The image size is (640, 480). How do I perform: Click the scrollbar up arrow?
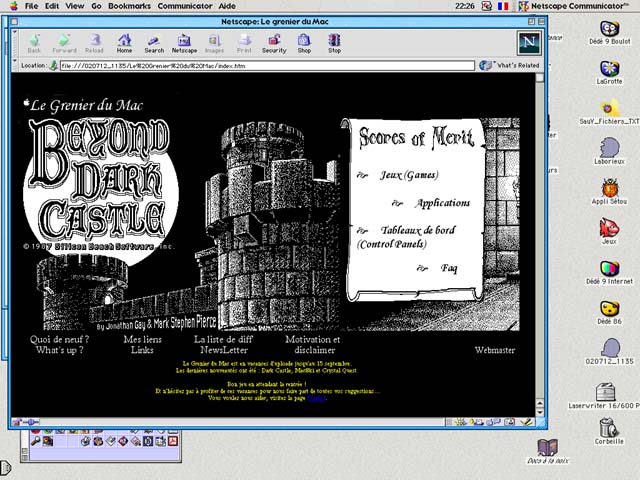[x=540, y=404]
